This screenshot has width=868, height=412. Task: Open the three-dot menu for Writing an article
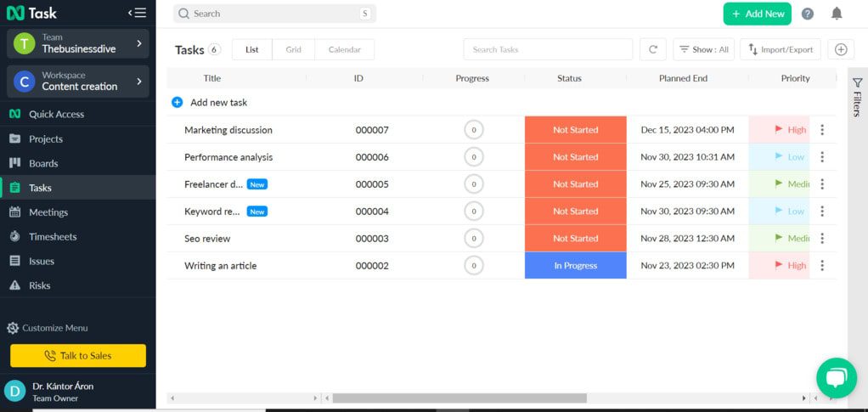tap(822, 265)
